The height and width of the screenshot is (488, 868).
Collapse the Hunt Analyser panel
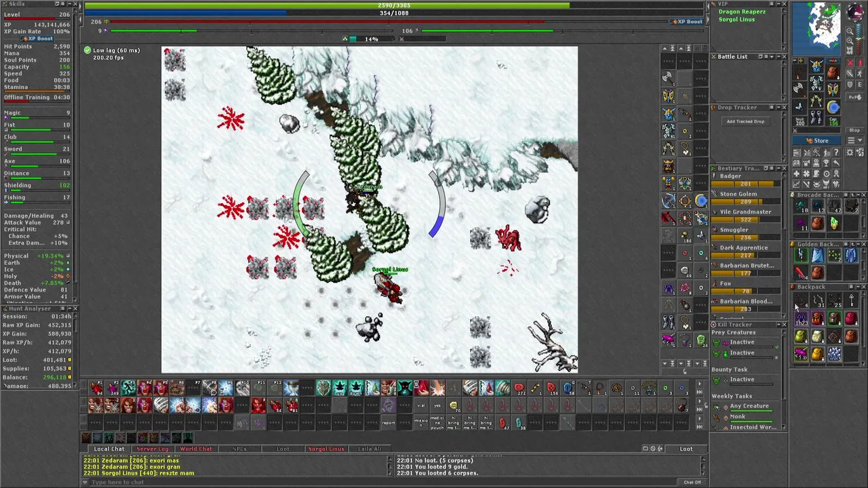(70, 308)
